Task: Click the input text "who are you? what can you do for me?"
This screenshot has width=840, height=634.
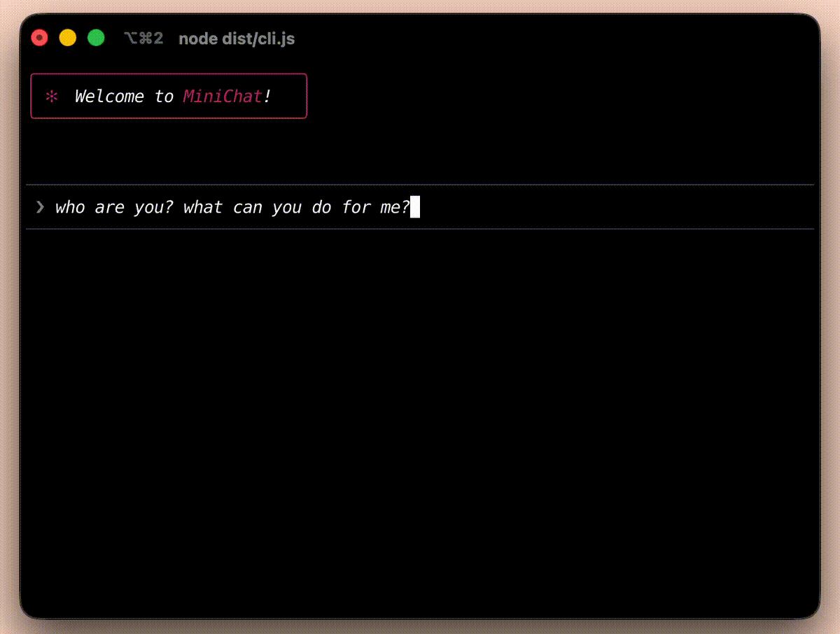Action: tap(232, 207)
